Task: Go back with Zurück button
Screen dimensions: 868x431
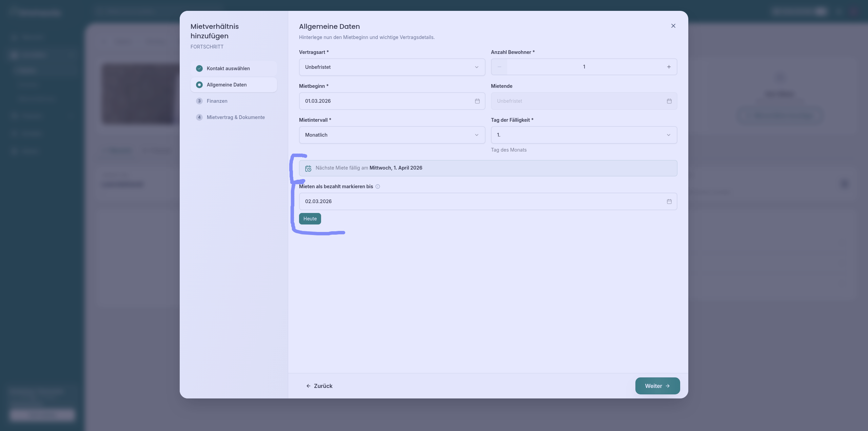Action: click(319, 386)
